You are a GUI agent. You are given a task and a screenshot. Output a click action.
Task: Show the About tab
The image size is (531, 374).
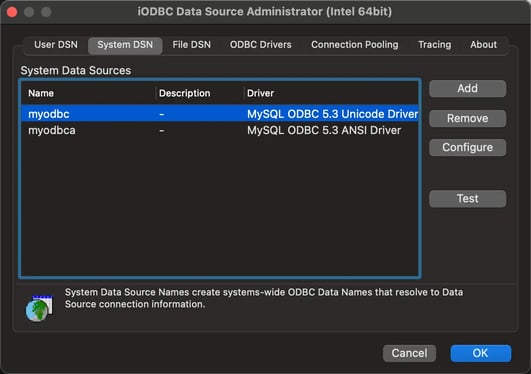pos(483,45)
